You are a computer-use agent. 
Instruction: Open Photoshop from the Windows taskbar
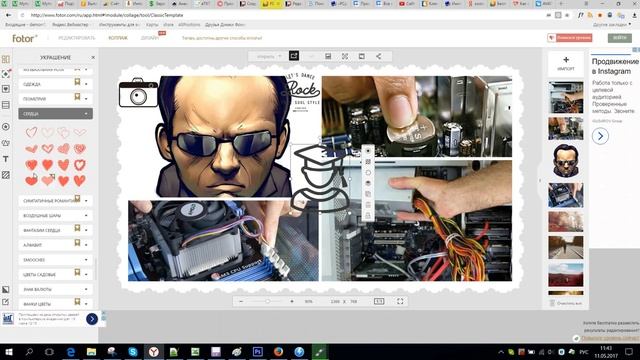tap(258, 351)
